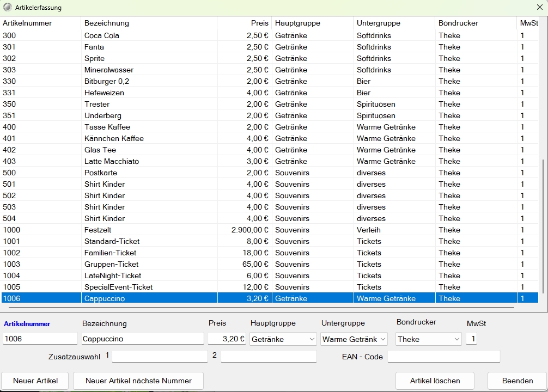Select the Kännchen Kaffee row
The width and height of the screenshot is (548, 392).
click(270, 138)
